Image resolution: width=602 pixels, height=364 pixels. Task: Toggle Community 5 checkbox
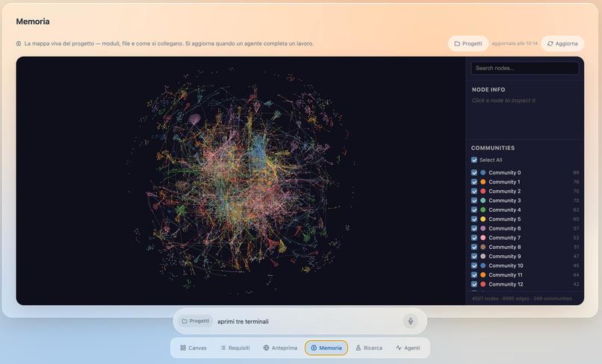pyautogui.click(x=474, y=219)
